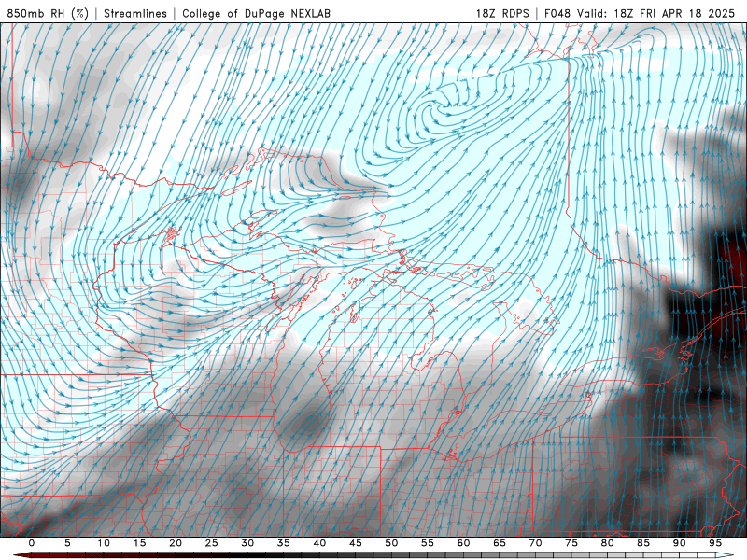Image resolution: width=747 pixels, height=560 pixels.
Task: Select the "15" value on the RH scale
Action: coord(139,543)
